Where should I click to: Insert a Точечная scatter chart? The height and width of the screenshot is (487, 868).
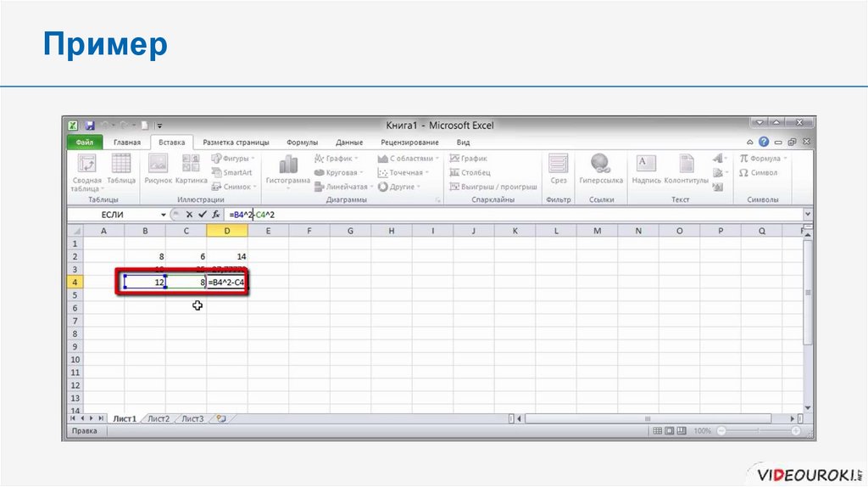(x=403, y=173)
